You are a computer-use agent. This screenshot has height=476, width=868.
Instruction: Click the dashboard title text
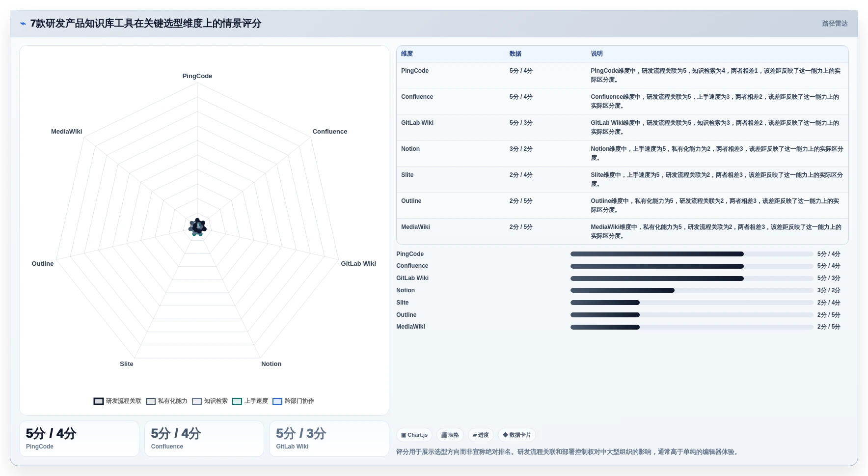pos(146,24)
